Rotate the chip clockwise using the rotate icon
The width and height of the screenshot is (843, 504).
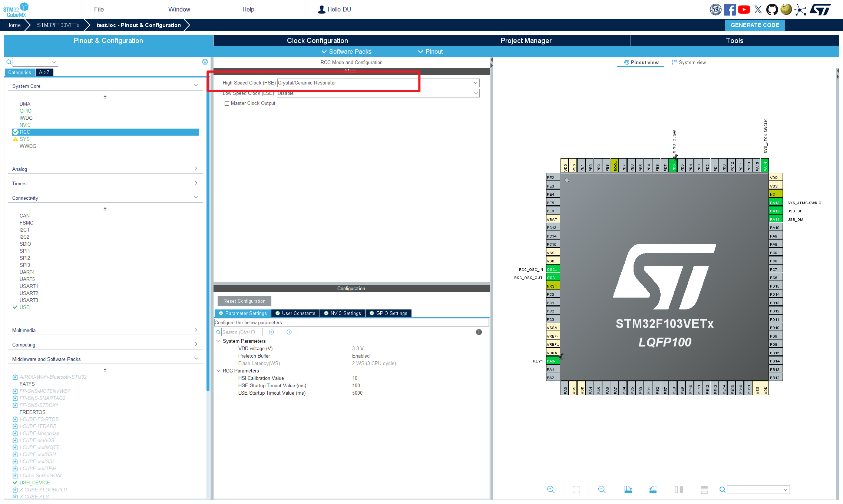point(628,489)
